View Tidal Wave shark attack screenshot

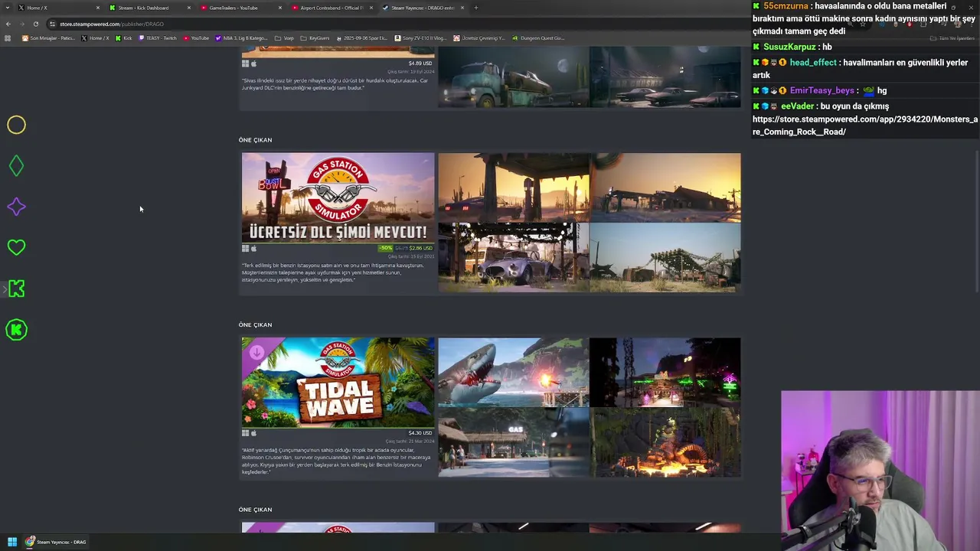point(513,372)
